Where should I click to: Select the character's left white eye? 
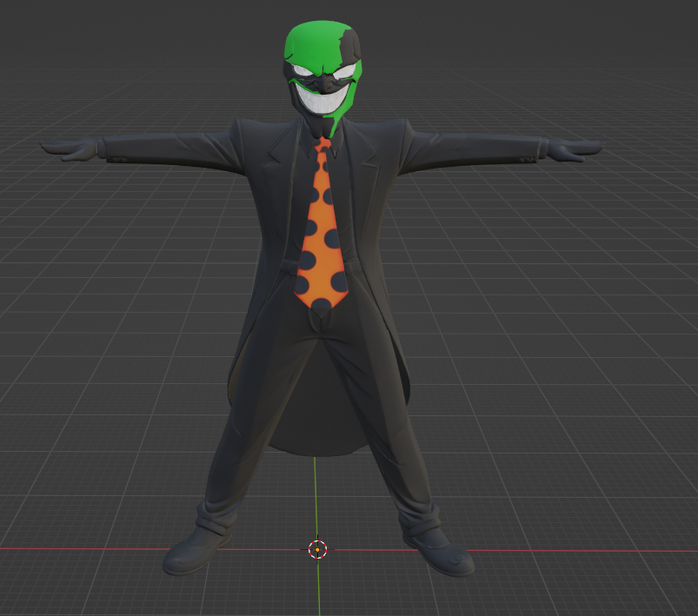click(x=344, y=72)
